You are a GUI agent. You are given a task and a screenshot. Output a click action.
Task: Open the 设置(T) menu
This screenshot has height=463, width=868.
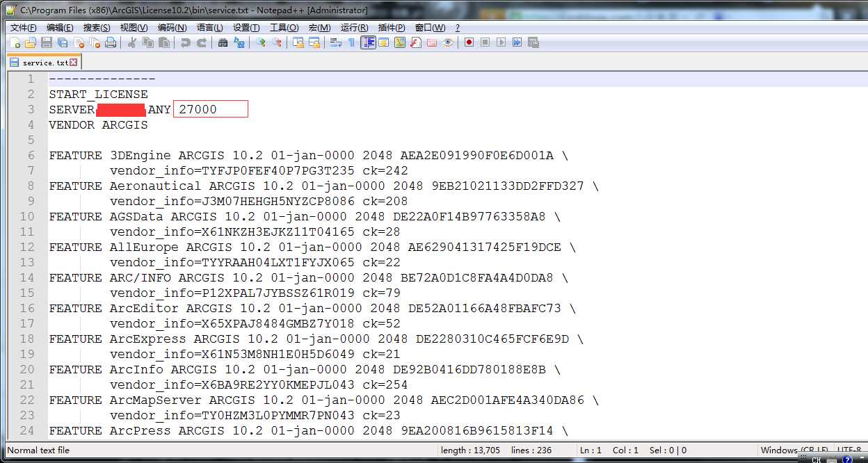[246, 28]
